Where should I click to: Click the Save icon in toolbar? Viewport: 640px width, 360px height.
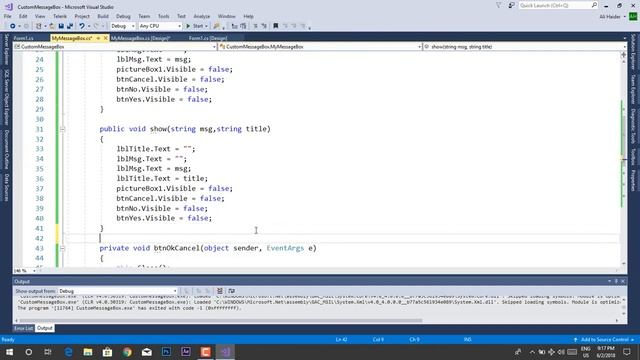[x=61, y=26]
